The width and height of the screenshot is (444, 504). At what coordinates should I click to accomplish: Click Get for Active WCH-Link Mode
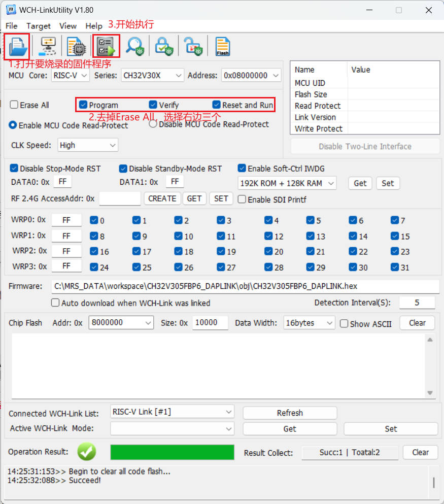click(x=290, y=429)
